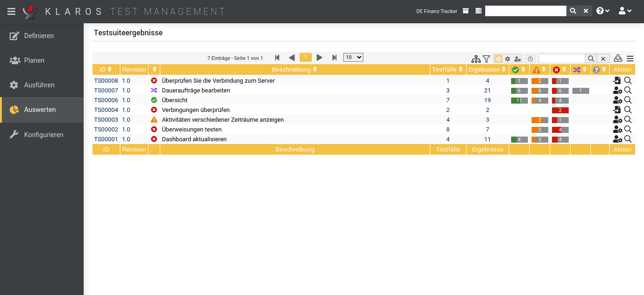Open Planen in the sidebar
644x295 pixels.
[42, 60]
